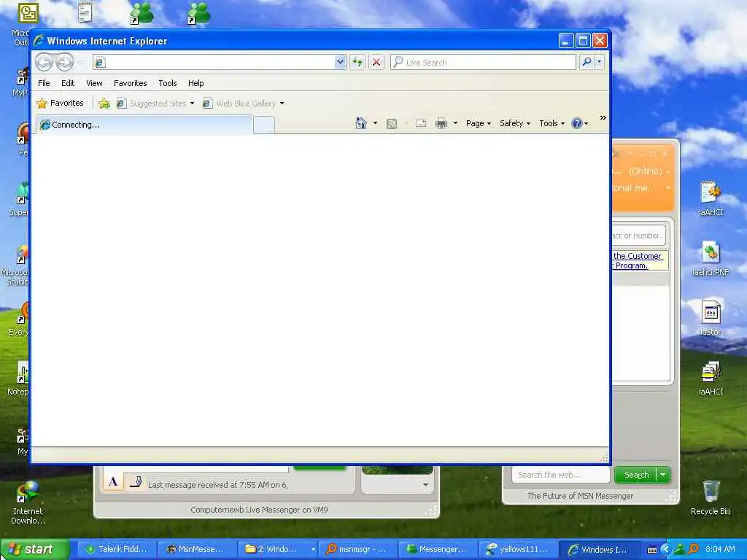The width and height of the screenshot is (747, 560).
Task: Open search provider options dropdown arrow
Action: click(600, 62)
